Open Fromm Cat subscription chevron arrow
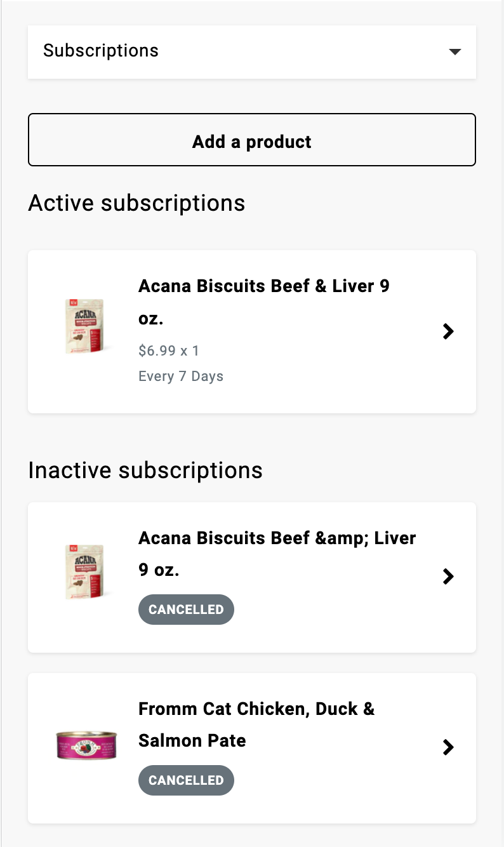Image resolution: width=504 pixels, height=847 pixels. 448,747
